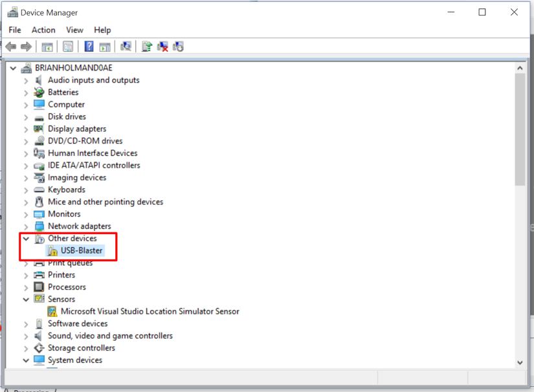This screenshot has width=534, height=392.
Task: Click the Uninstall device toolbar icon with red X
Action: pos(162,47)
